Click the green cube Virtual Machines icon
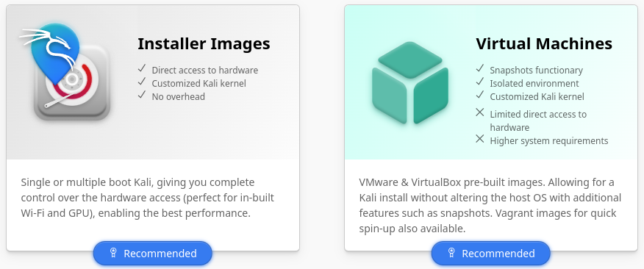 pos(410,82)
